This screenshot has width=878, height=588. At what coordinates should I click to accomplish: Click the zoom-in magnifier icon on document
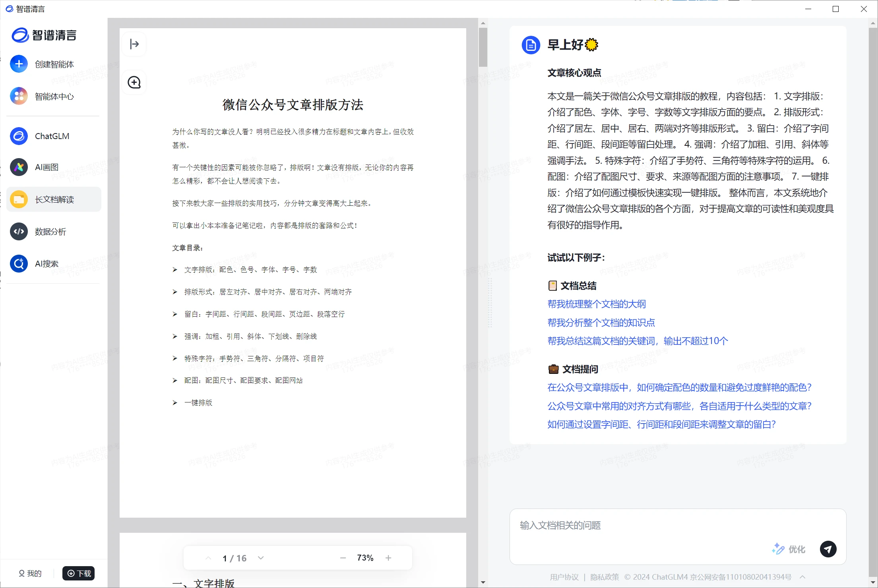(x=134, y=82)
